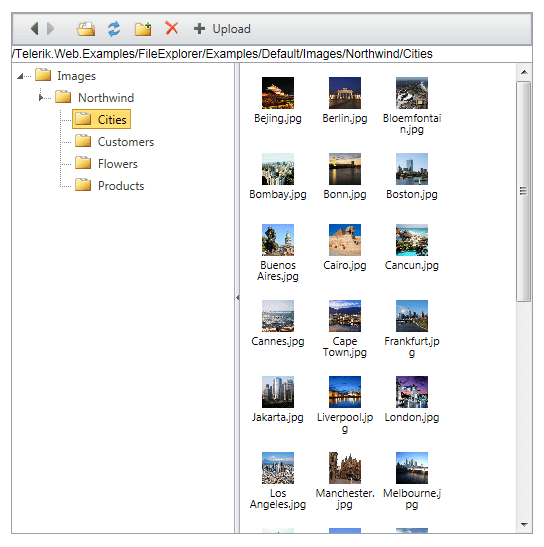Image resolution: width=544 pixels, height=547 pixels.
Task: Select the Bejing.jpg thumbnail
Action: (278, 93)
